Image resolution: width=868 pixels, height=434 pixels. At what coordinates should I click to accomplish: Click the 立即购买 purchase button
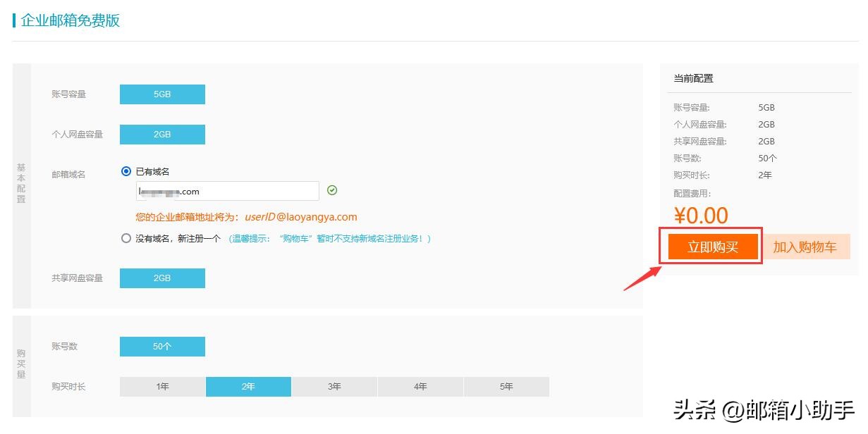711,247
